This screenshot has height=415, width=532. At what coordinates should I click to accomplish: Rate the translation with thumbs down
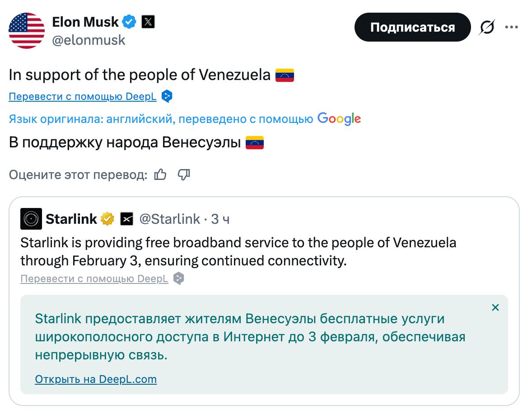coord(183,175)
